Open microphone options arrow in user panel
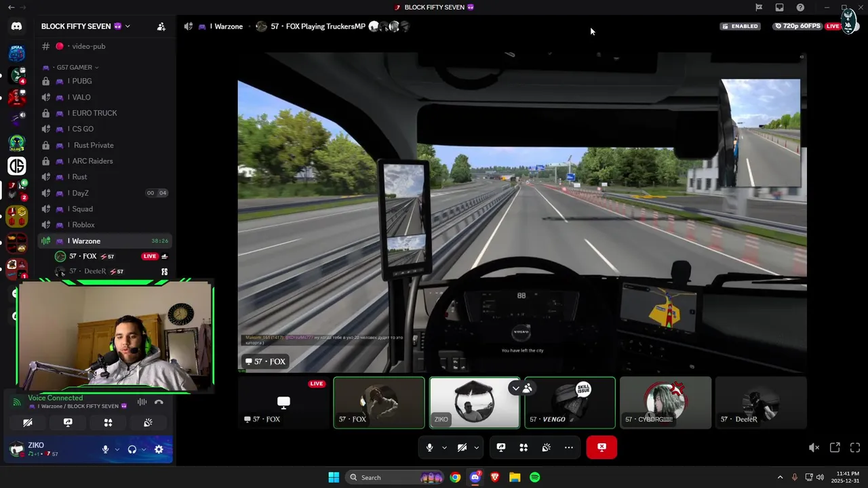Image resolution: width=868 pixels, height=488 pixels. (x=117, y=449)
